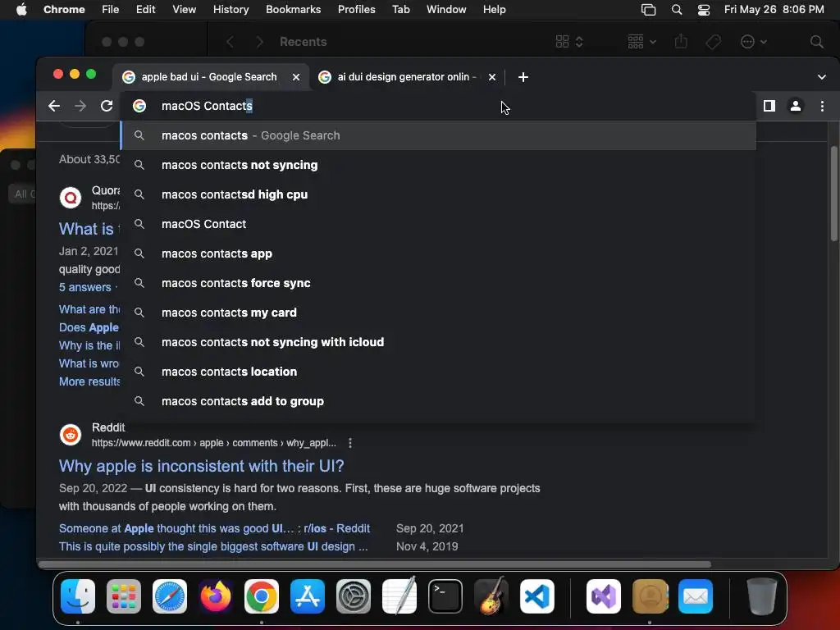The height and width of the screenshot is (630, 840).
Task: Pick the 'macos contacts force sync' suggestion
Action: pyautogui.click(x=438, y=283)
